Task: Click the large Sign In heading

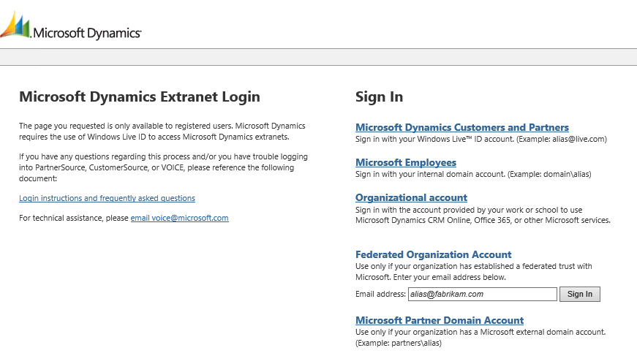Action: (379, 96)
